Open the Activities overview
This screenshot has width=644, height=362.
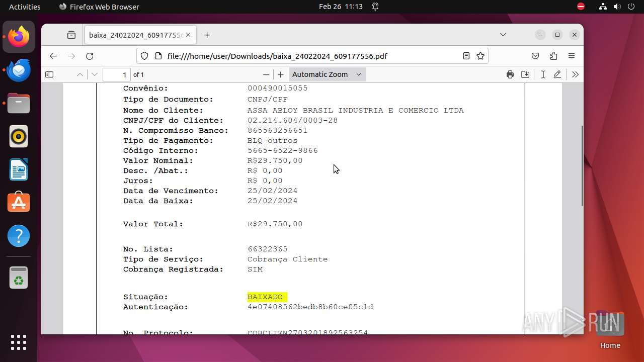click(25, 7)
